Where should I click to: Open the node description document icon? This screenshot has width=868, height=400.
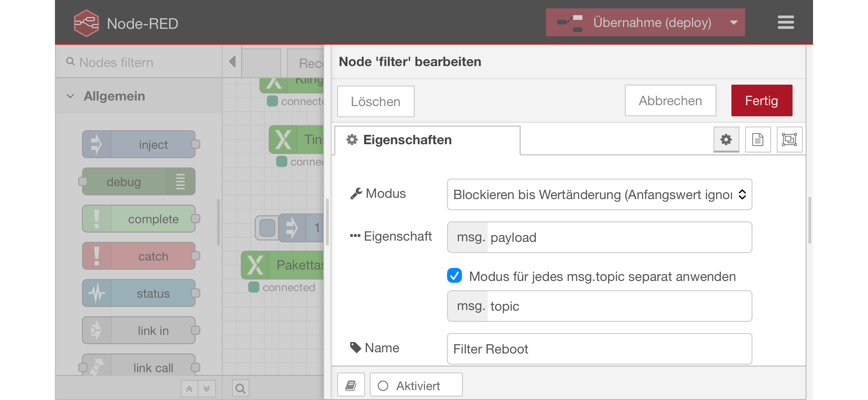757,140
